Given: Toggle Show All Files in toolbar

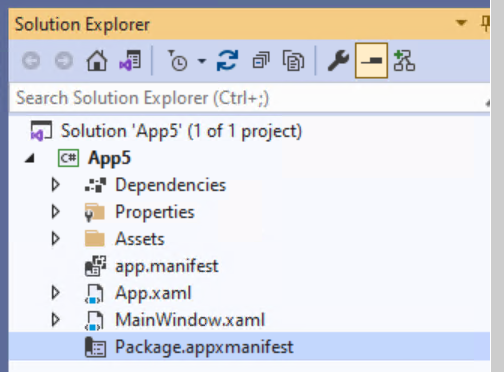Looking at the screenshot, I should pyautogui.click(x=293, y=61).
